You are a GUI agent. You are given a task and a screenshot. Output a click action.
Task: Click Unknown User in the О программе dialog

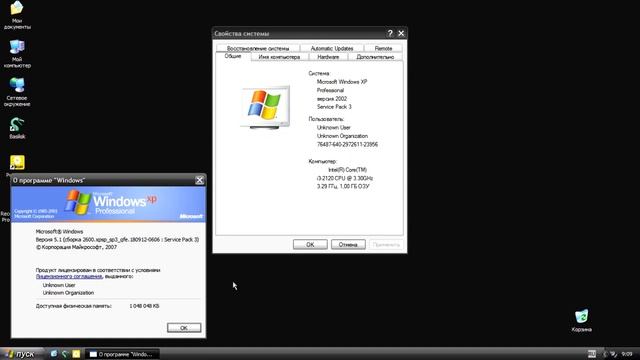tap(59, 285)
